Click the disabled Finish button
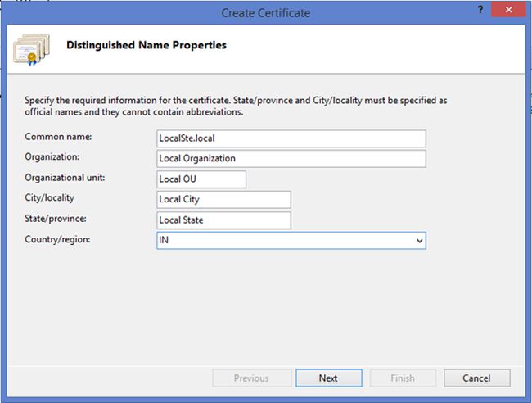The image size is (532, 403). point(403,378)
